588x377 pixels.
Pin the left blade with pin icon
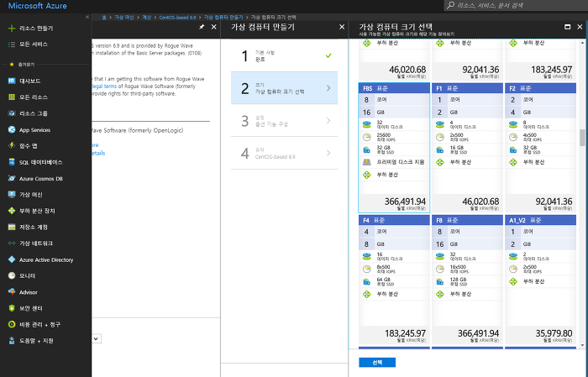click(202, 27)
